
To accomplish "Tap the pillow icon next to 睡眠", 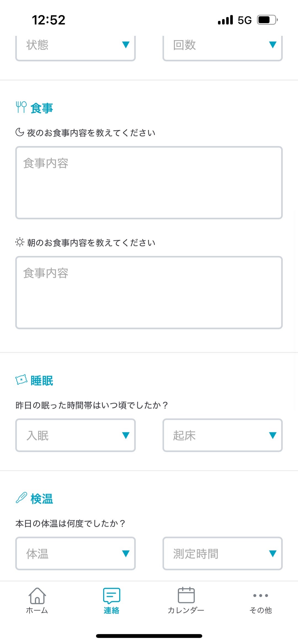I will click(x=21, y=380).
